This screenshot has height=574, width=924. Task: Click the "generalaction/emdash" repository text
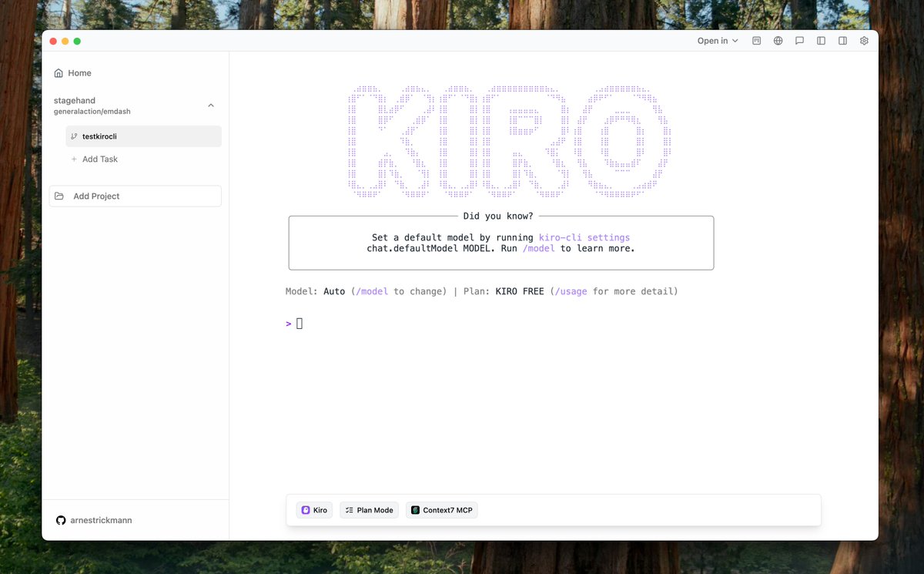[x=92, y=111]
